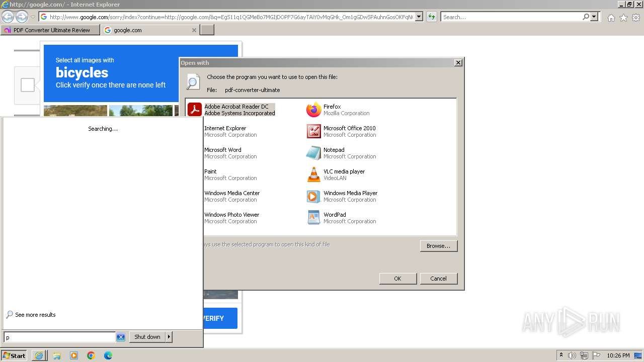The image size is (644, 362).
Task: Open IE Tools gear icon
Action: point(636,18)
